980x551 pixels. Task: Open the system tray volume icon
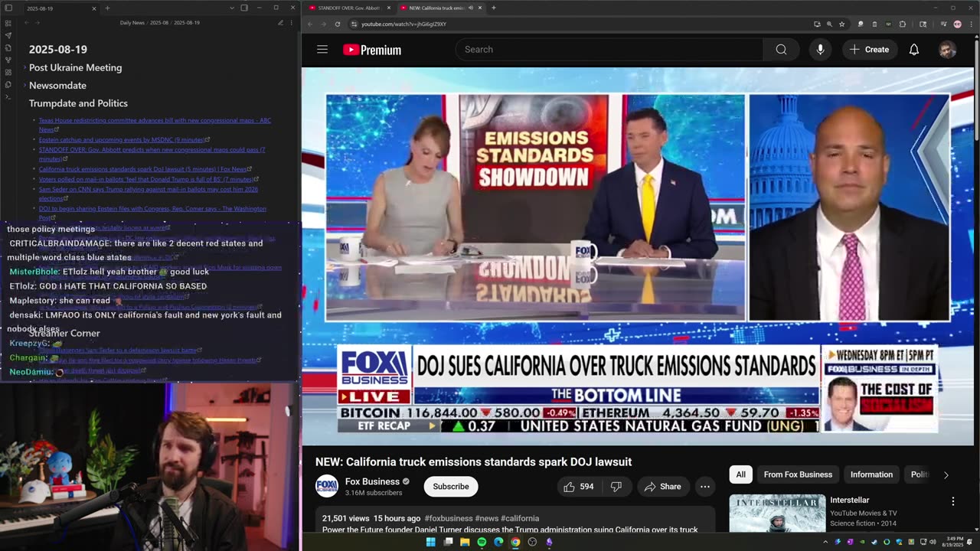pyautogui.click(x=932, y=542)
